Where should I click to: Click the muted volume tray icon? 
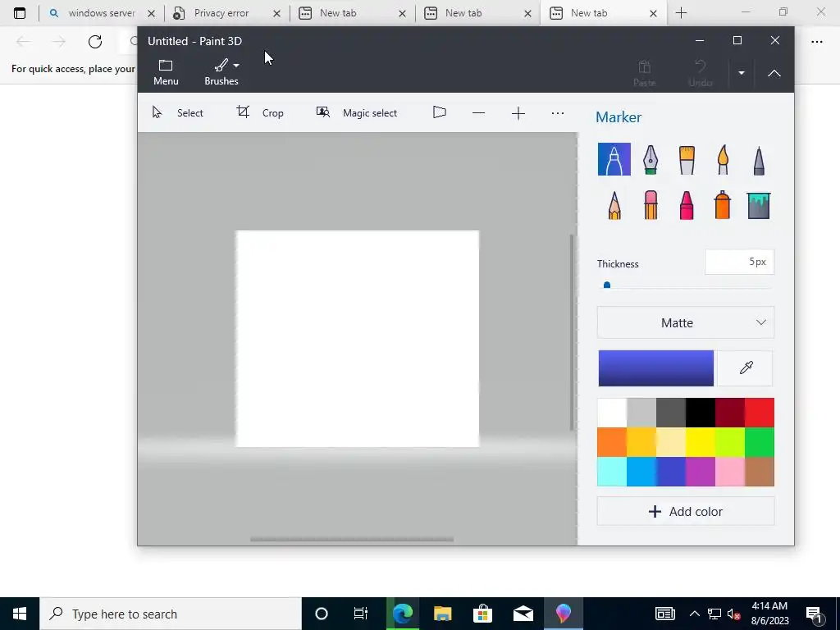(734, 614)
